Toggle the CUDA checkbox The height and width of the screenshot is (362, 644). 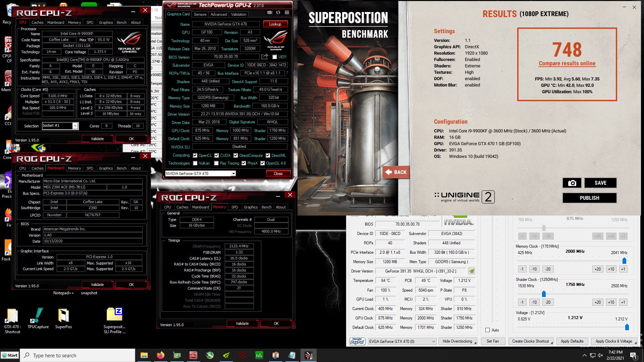(x=217, y=156)
